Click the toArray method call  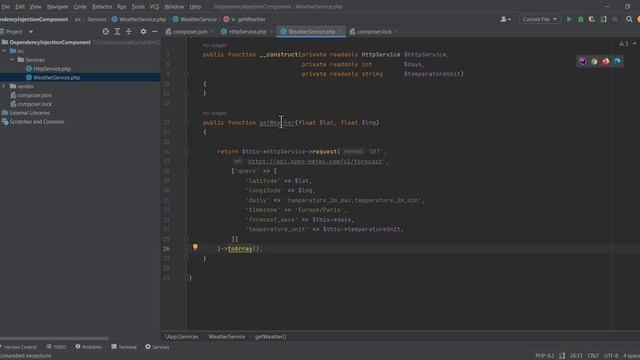(x=240, y=249)
